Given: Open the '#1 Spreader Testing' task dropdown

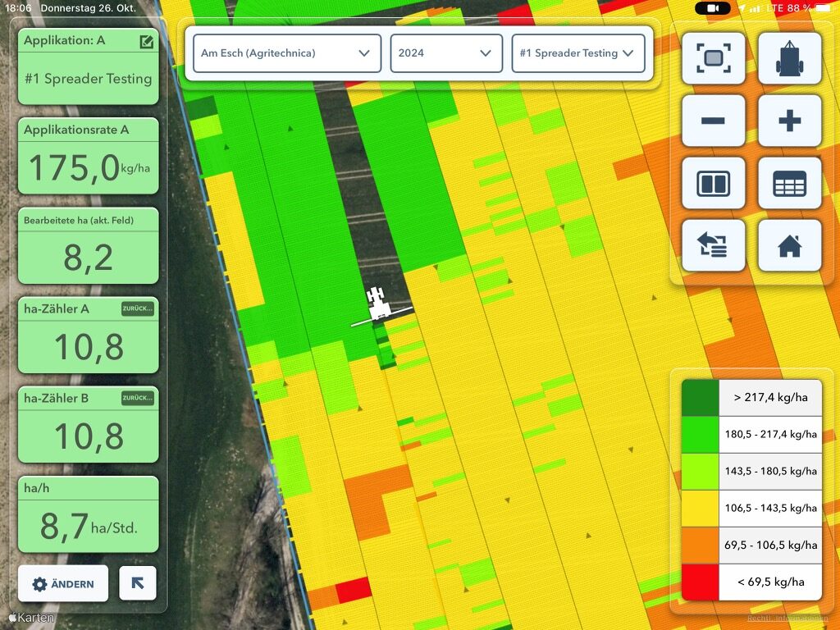Looking at the screenshot, I should coord(577,53).
